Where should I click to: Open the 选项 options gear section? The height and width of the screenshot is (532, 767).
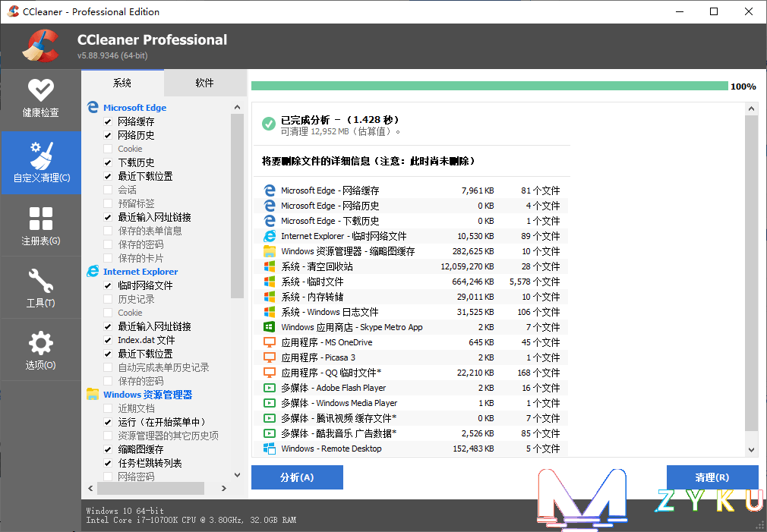40,350
